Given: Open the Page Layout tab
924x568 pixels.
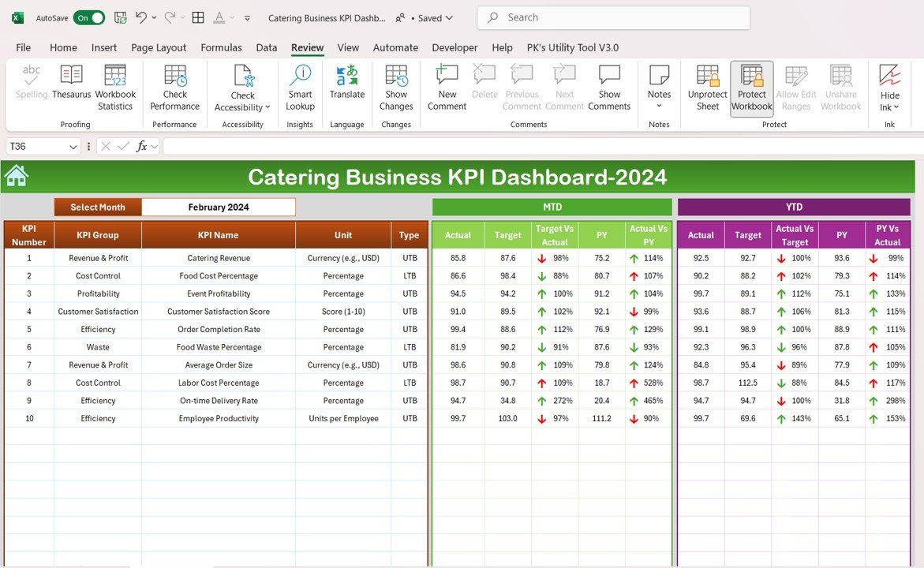Looking at the screenshot, I should (159, 47).
